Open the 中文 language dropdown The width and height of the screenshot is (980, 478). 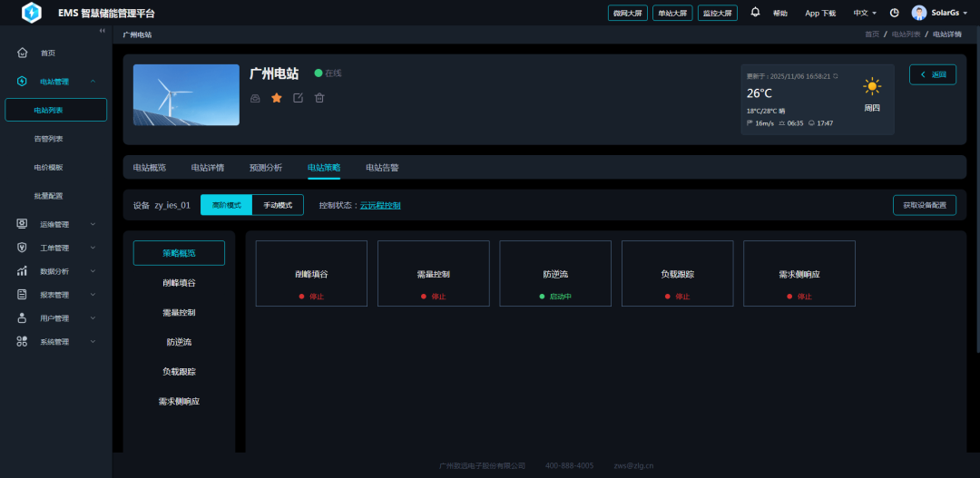coord(865,13)
